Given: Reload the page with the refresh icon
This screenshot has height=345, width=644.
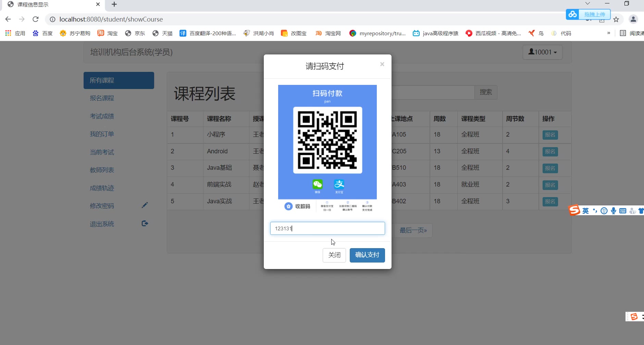Looking at the screenshot, I should 36,19.
